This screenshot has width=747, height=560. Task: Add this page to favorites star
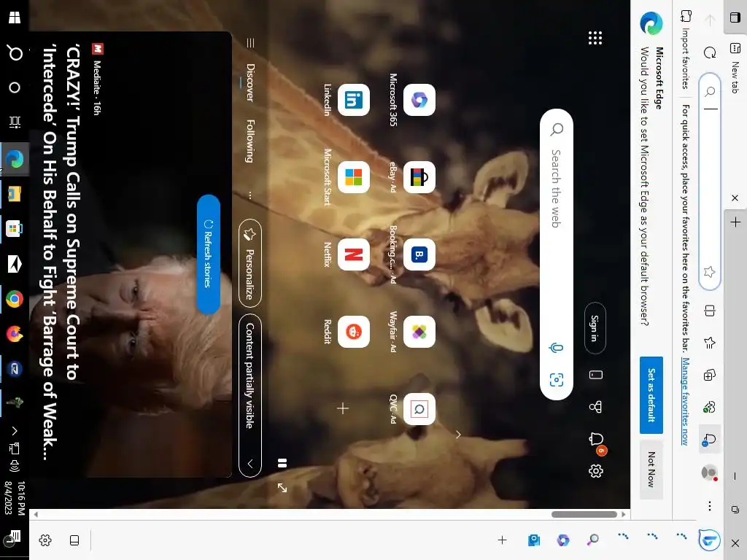[x=709, y=272]
